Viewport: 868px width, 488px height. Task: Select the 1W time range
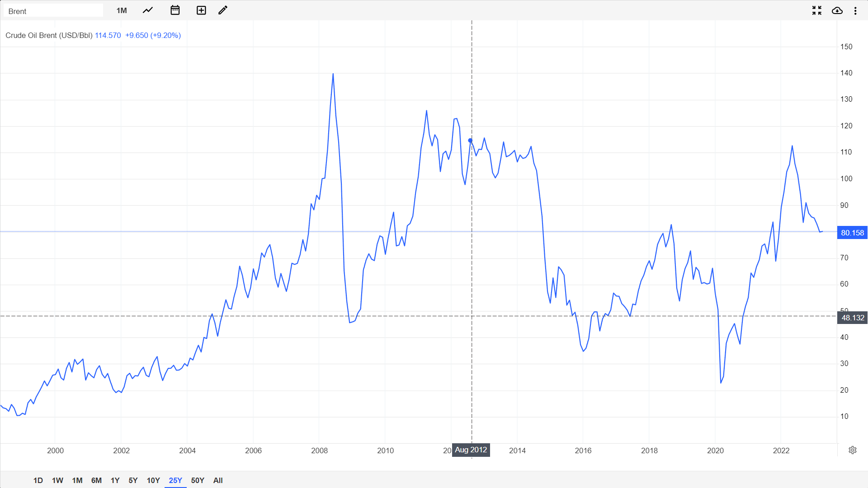(57, 480)
